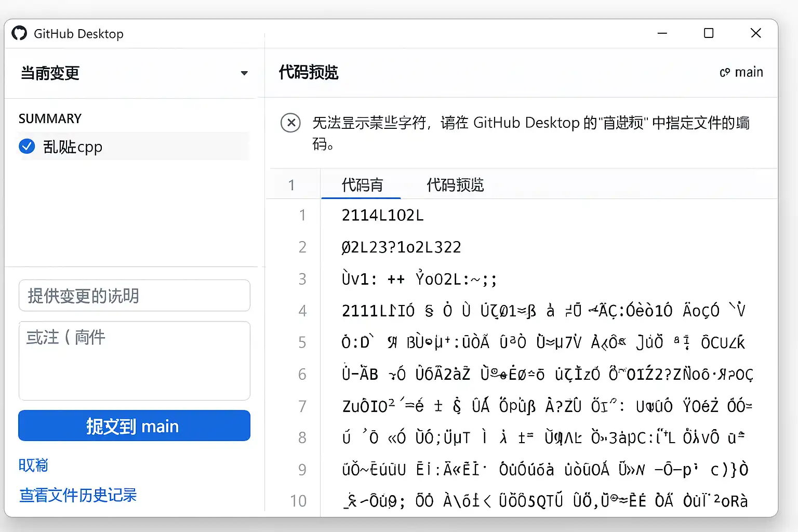Viewport: 798px width, 532px height.
Task: Close the GitHub Desktop window
Action: (756, 33)
